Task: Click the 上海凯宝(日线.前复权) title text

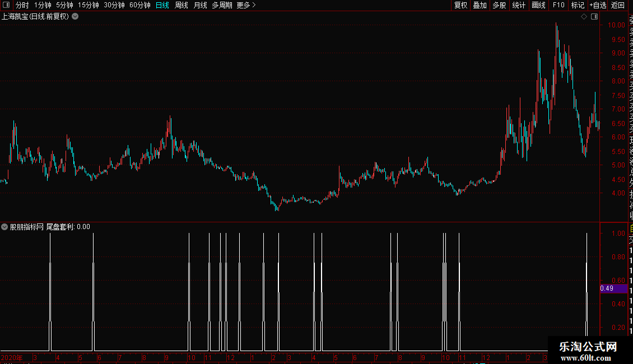Action: coord(35,17)
